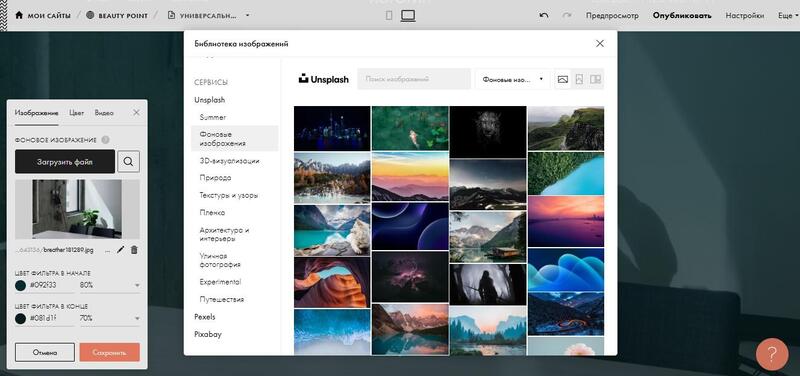Switch to the Видео tab
800x376 pixels.
point(104,113)
